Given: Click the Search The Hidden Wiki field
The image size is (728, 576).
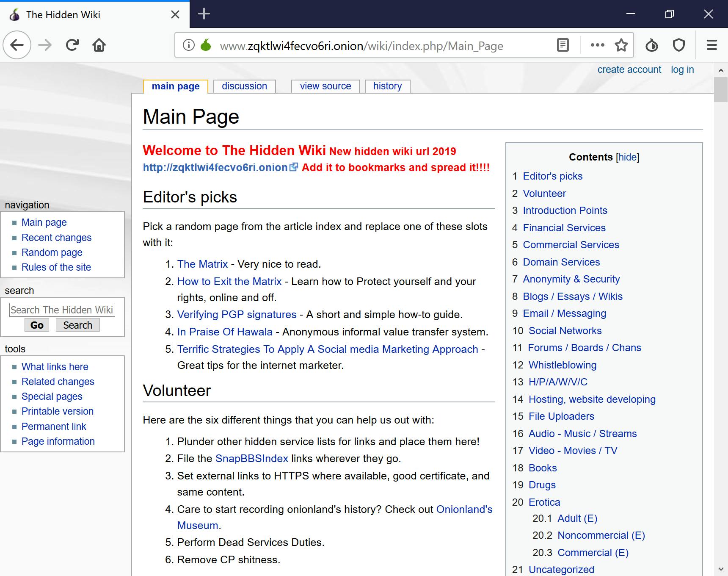Looking at the screenshot, I should coord(62,310).
